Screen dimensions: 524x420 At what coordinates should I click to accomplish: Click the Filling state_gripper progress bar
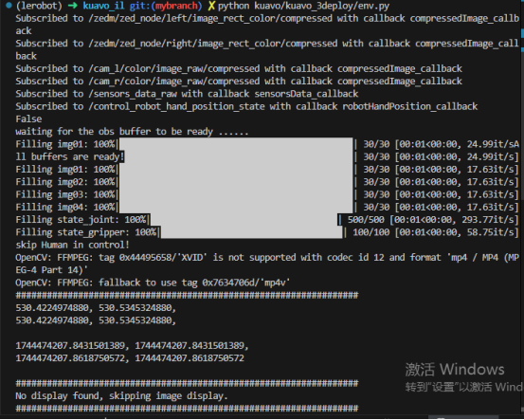(252, 232)
